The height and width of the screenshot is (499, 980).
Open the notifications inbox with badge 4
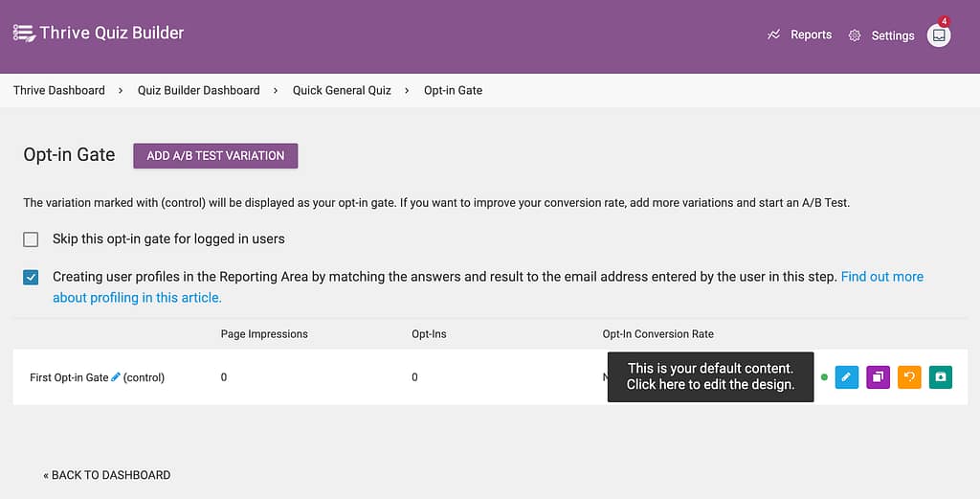pos(939,35)
